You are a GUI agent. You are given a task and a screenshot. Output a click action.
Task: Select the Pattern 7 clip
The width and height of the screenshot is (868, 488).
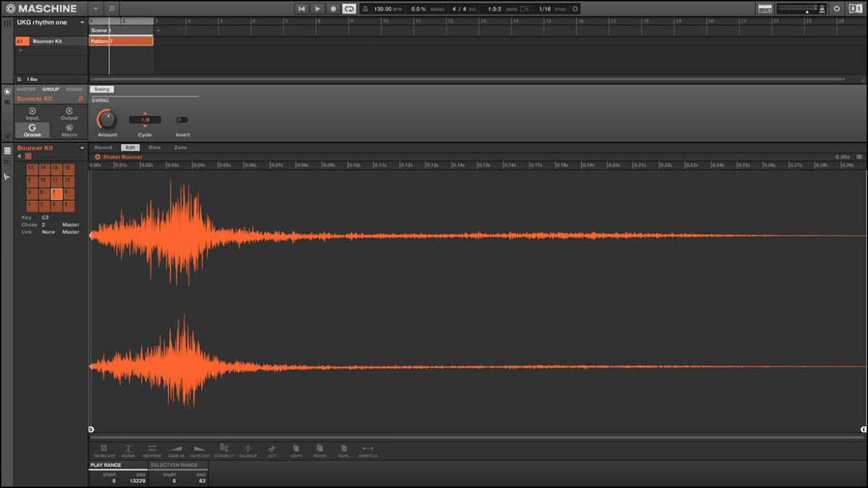click(x=121, y=42)
